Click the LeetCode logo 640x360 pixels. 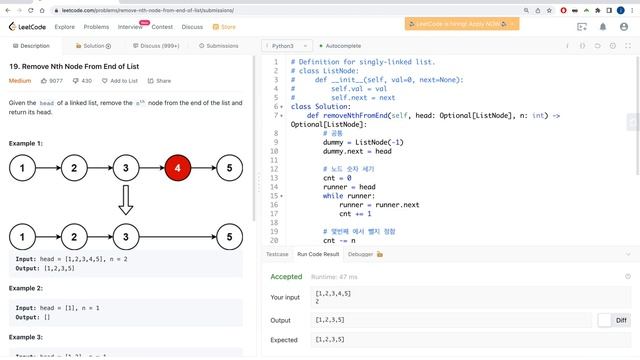pyautogui.click(x=27, y=27)
